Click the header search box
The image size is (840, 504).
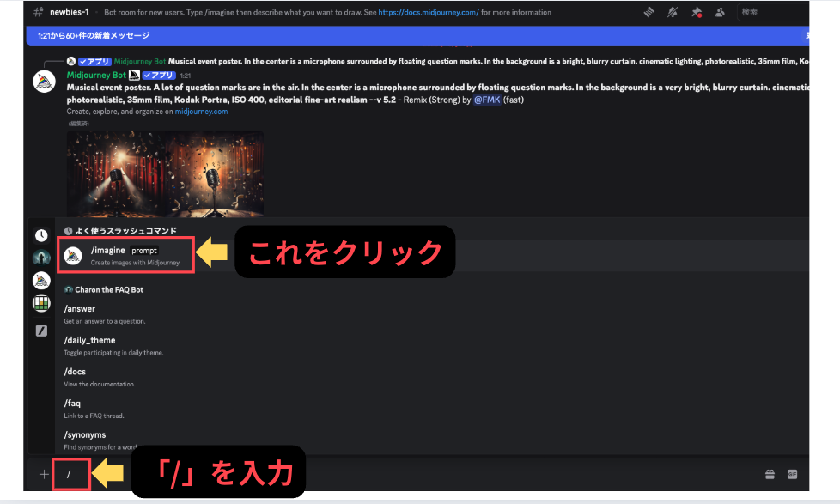[770, 12]
